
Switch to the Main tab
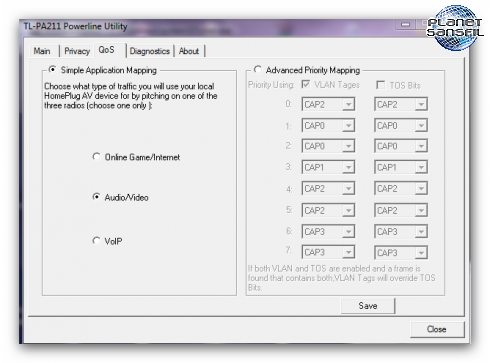click(x=42, y=51)
